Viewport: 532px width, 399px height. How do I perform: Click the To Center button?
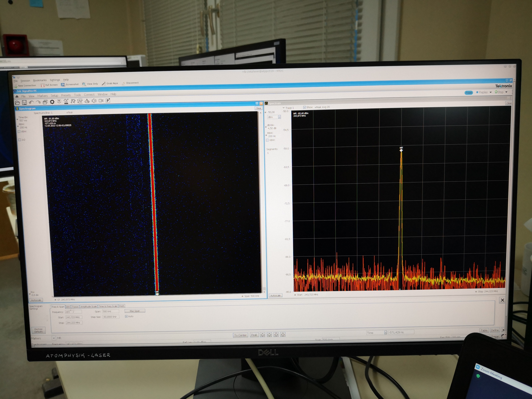coord(240,335)
